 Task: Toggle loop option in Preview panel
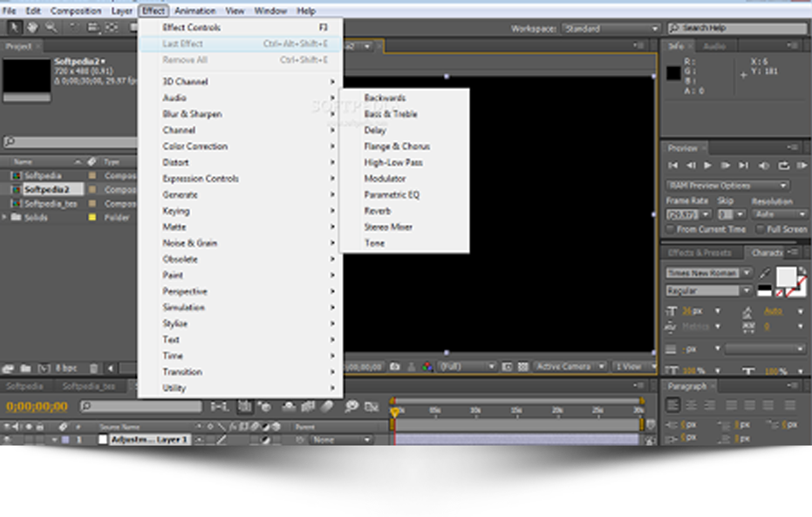(783, 166)
